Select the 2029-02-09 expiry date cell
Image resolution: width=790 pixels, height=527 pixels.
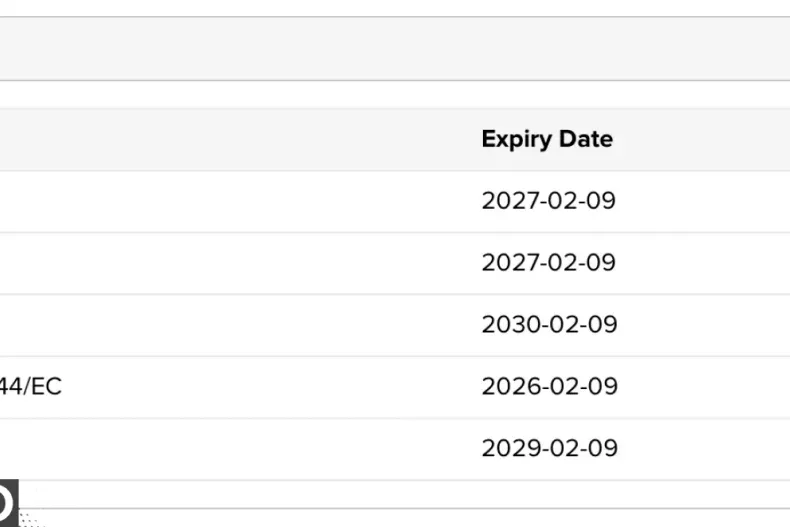549,448
